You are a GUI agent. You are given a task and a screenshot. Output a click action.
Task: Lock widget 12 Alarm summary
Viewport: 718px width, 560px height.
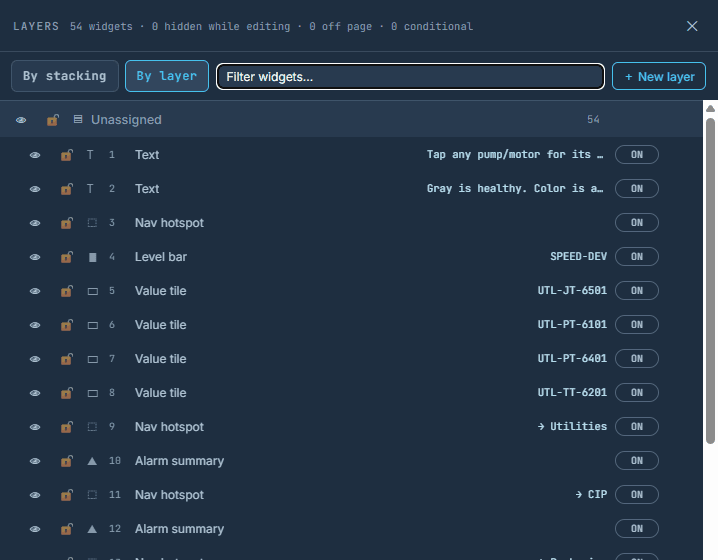67,529
